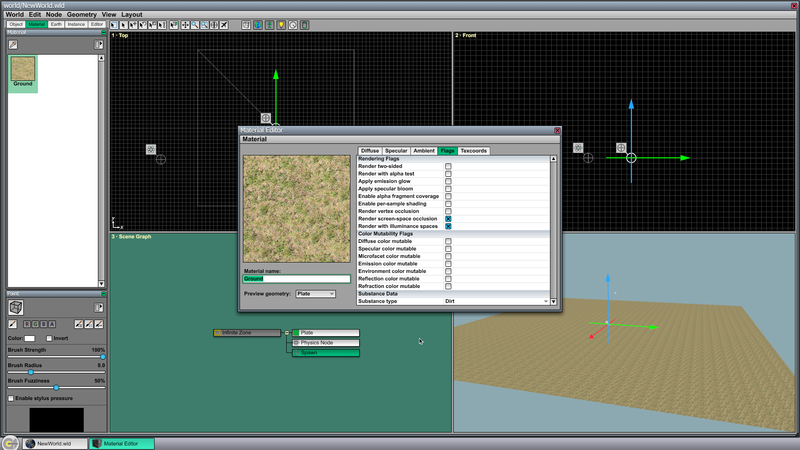Select the Spawn node in scene graph

[x=326, y=353]
